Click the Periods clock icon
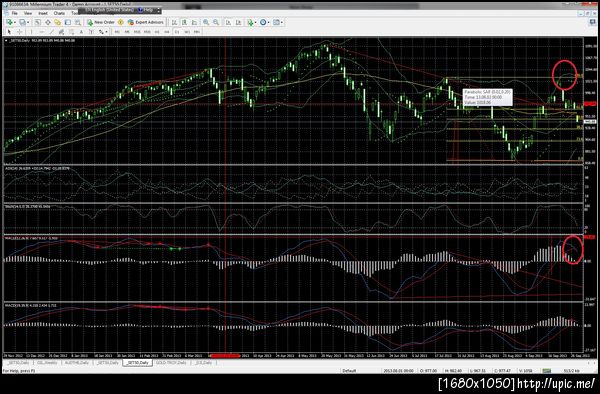600x394 pixels. 263,22
